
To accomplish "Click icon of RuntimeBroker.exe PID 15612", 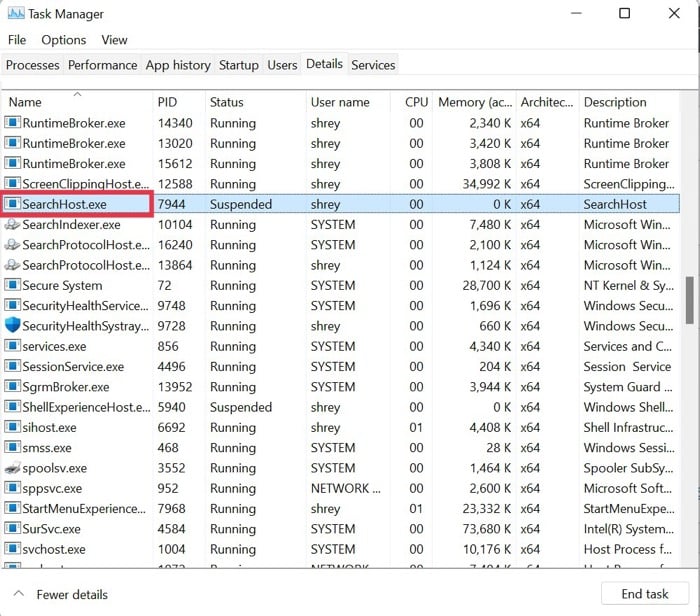I will click(x=12, y=163).
